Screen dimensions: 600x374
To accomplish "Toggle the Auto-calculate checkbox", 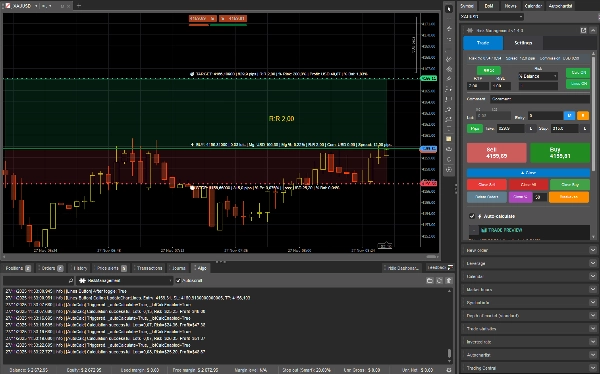I will [472, 216].
